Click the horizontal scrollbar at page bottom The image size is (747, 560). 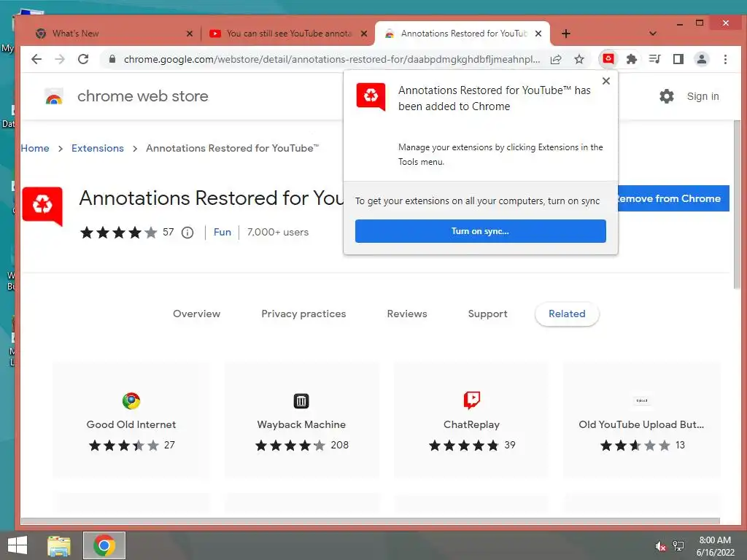point(370,521)
